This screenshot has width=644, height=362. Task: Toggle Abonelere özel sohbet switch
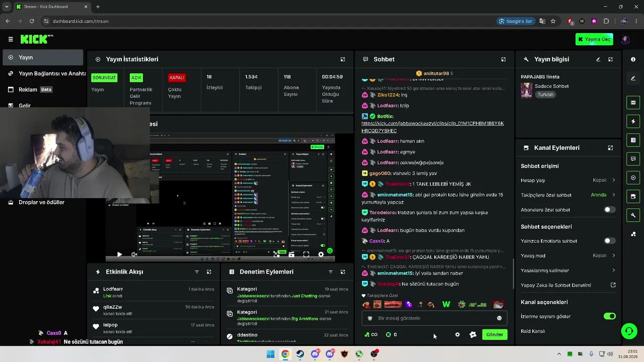tap(609, 210)
